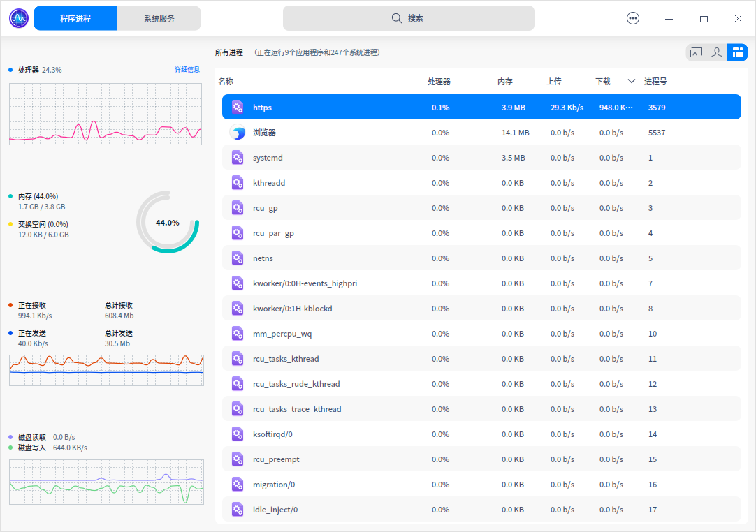Click the 搜索 search field
Screen dimensions: 756x532
pyautogui.click(x=409, y=19)
